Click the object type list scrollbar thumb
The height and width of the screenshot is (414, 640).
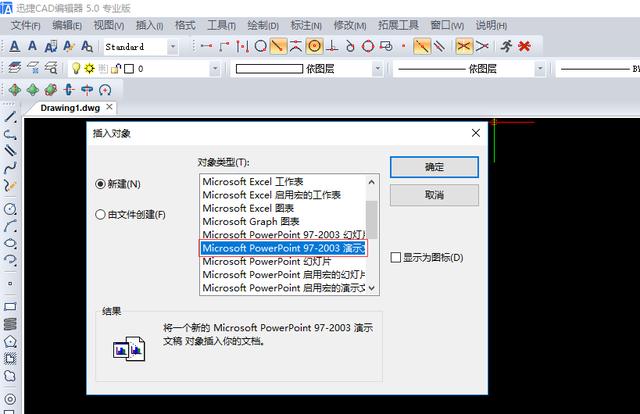371,219
